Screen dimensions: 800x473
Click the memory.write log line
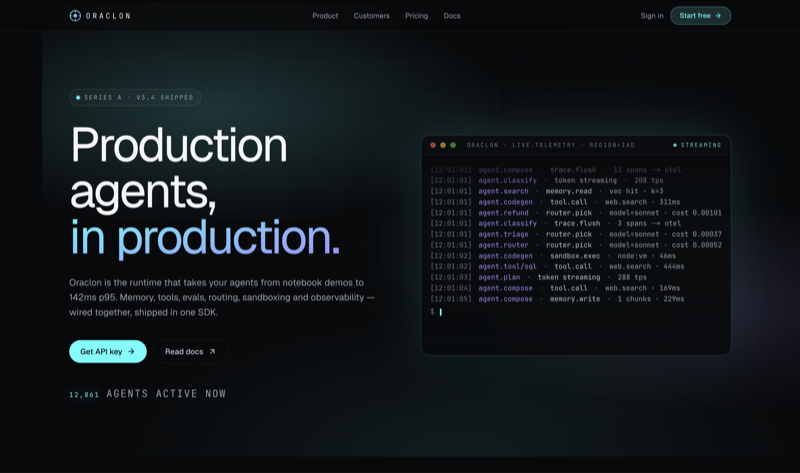(557, 299)
